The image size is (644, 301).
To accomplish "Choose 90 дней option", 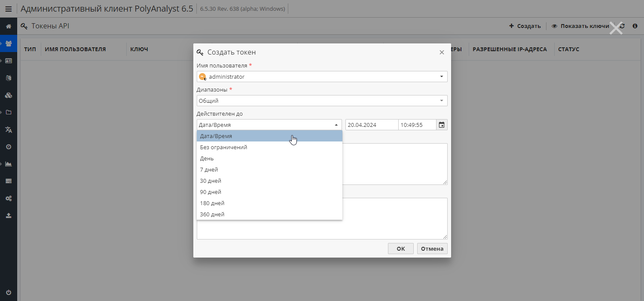I will 269,192.
